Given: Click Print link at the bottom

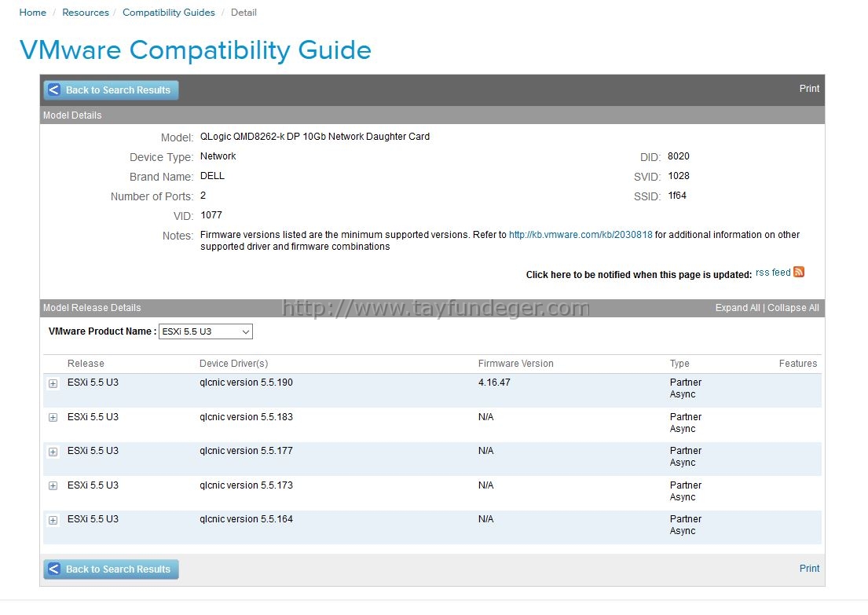Looking at the screenshot, I should point(809,569).
